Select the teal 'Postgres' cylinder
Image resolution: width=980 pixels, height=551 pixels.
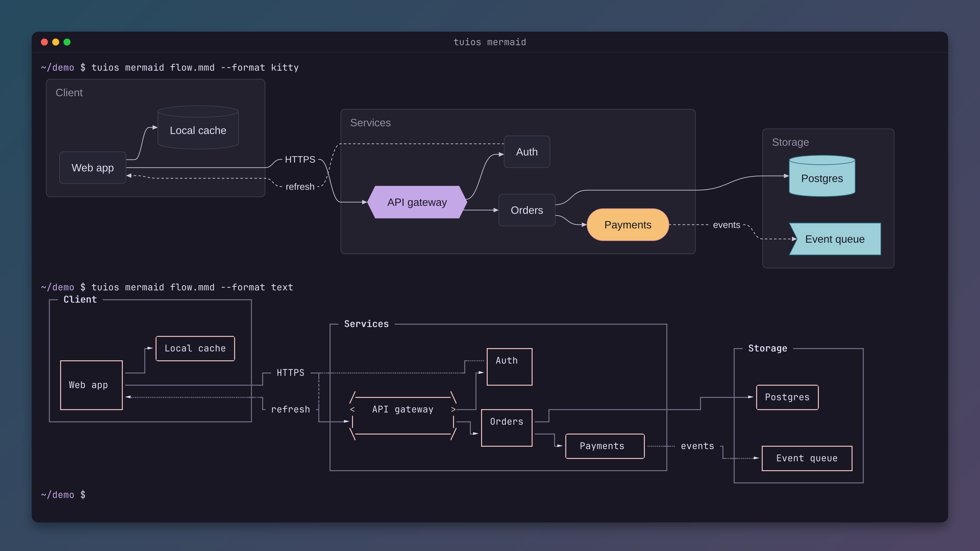(822, 176)
